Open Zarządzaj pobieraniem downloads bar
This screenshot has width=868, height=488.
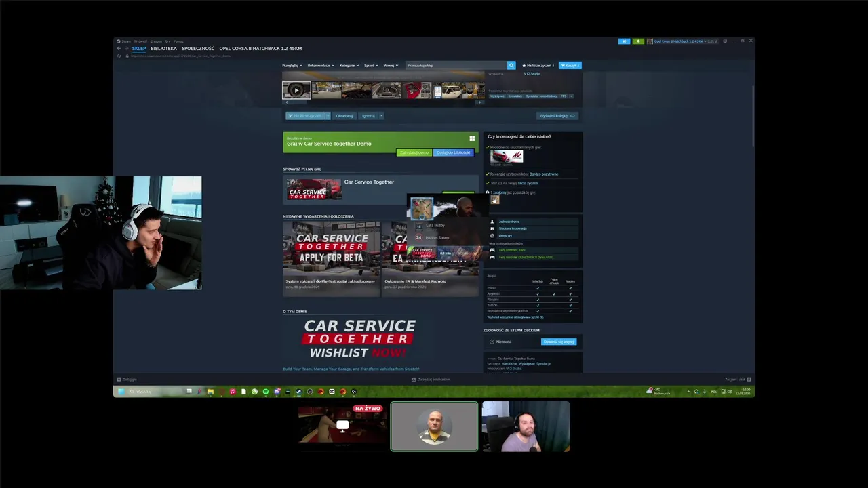pyautogui.click(x=431, y=380)
